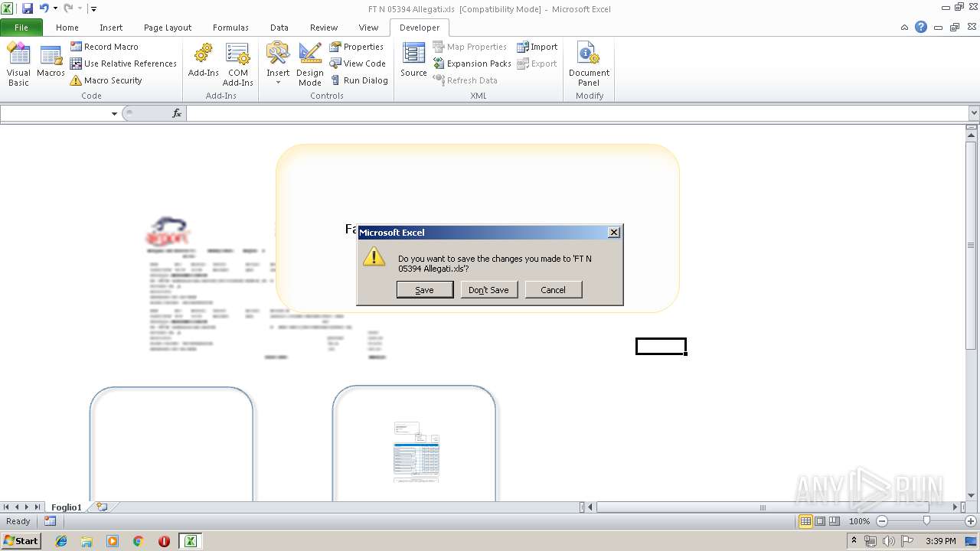Click the macro recording status icon
Image resolution: width=980 pixels, height=551 pixels.
51,521
